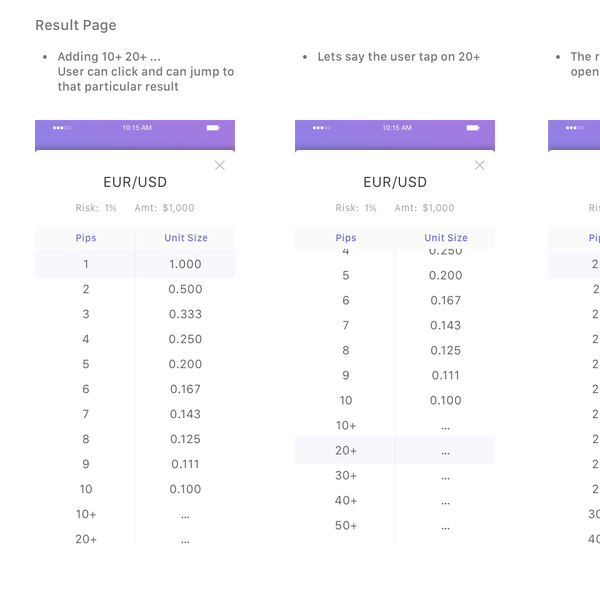Tap signal dots in left phone's status bar
This screenshot has height=600, width=600.
[62, 128]
